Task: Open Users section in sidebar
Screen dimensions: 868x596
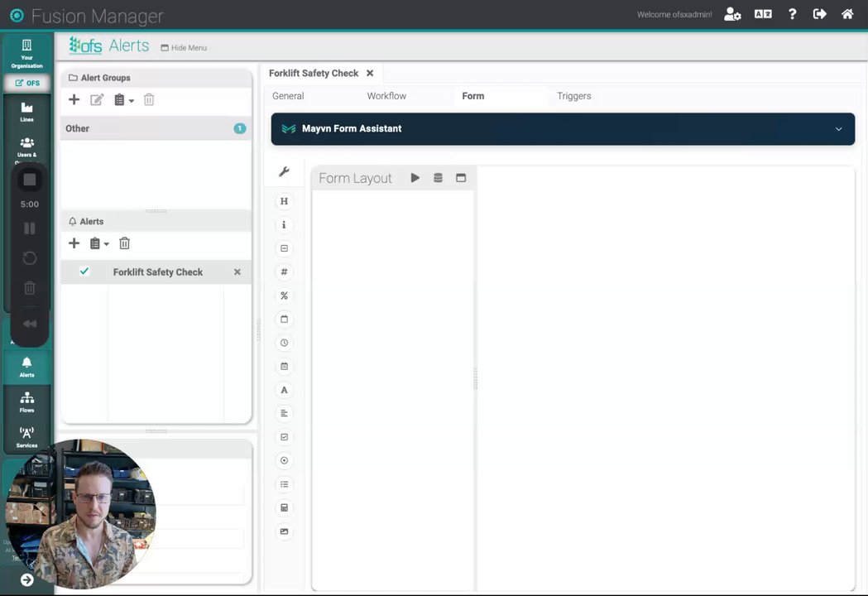Action: 26,147
